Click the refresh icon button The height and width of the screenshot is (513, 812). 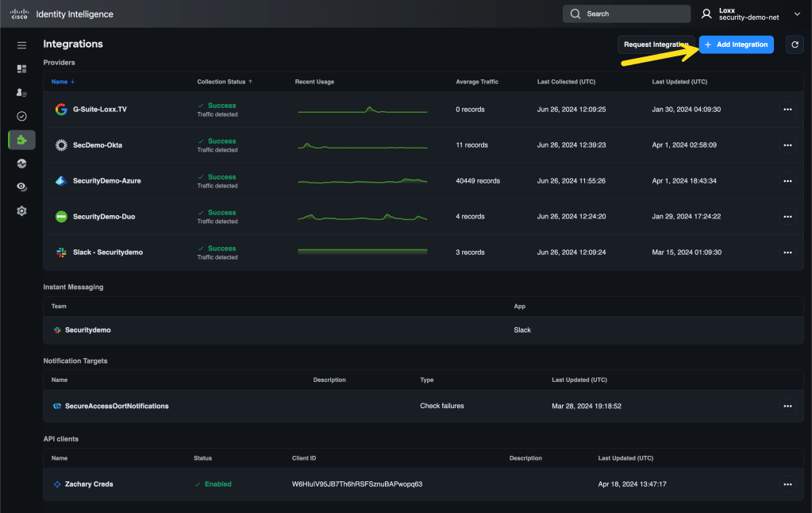click(795, 44)
